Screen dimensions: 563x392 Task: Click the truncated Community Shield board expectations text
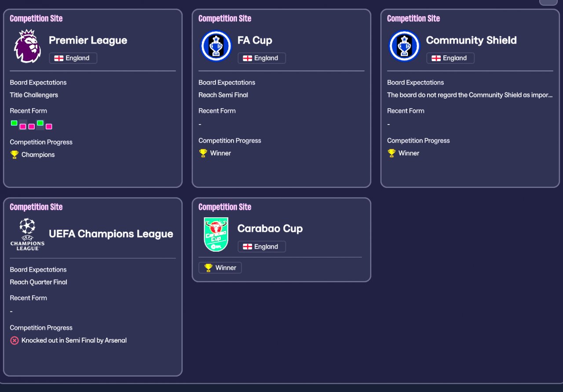pos(469,95)
